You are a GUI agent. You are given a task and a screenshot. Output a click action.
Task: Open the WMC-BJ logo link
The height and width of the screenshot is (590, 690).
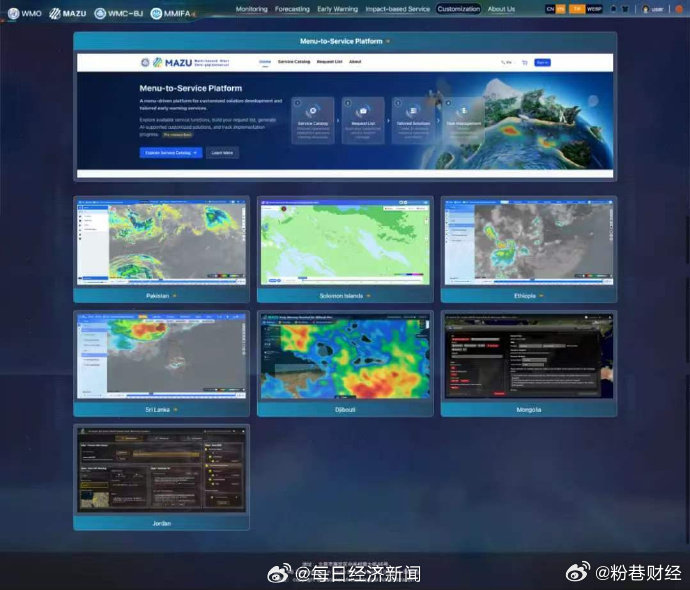pos(119,14)
